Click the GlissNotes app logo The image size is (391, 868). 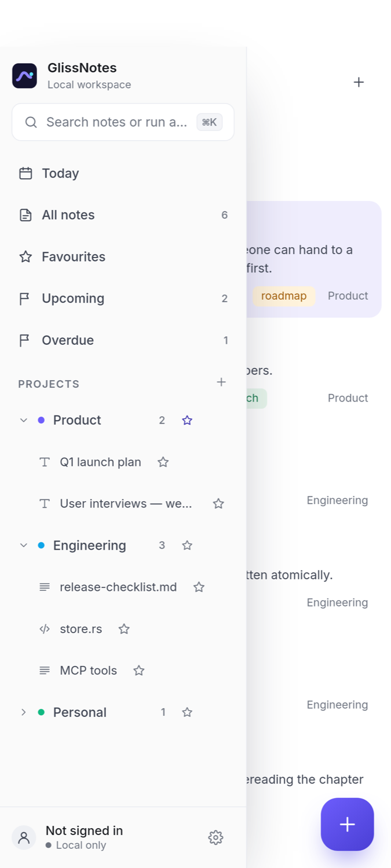(x=24, y=76)
